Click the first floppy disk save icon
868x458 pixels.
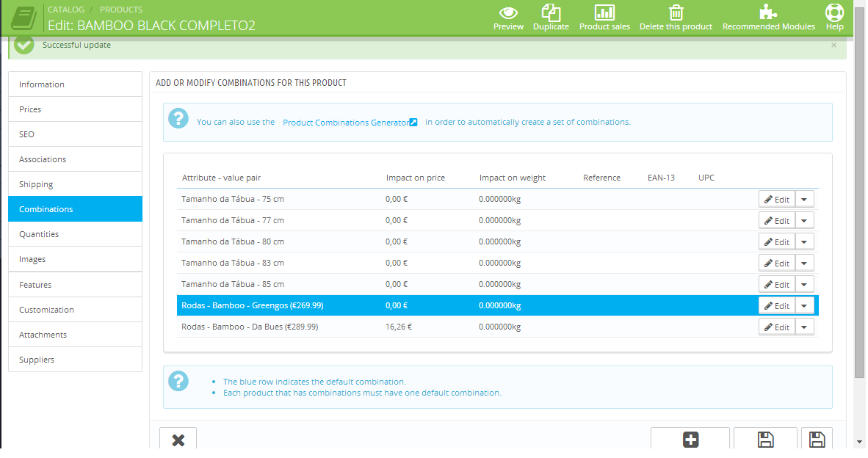(766, 440)
